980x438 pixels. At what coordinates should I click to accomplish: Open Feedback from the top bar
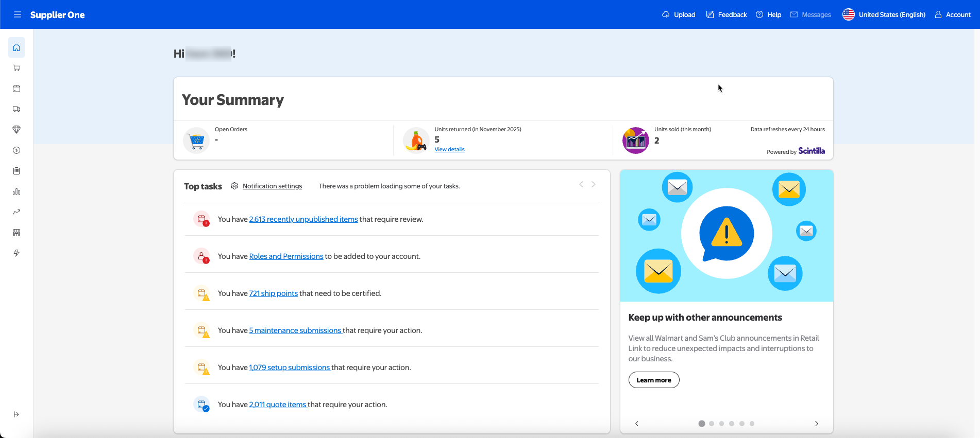point(726,14)
